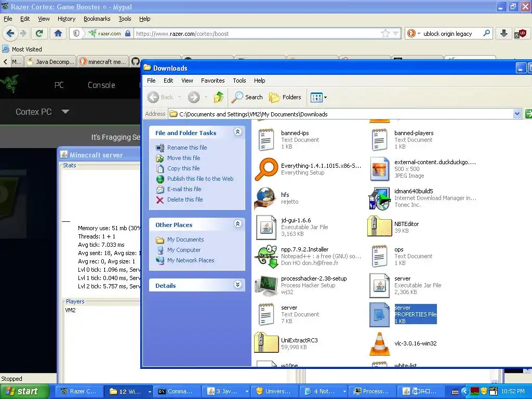This screenshot has height=399, width=532.
Task: Switch to the Java Decomp browser tab
Action: 51,62
